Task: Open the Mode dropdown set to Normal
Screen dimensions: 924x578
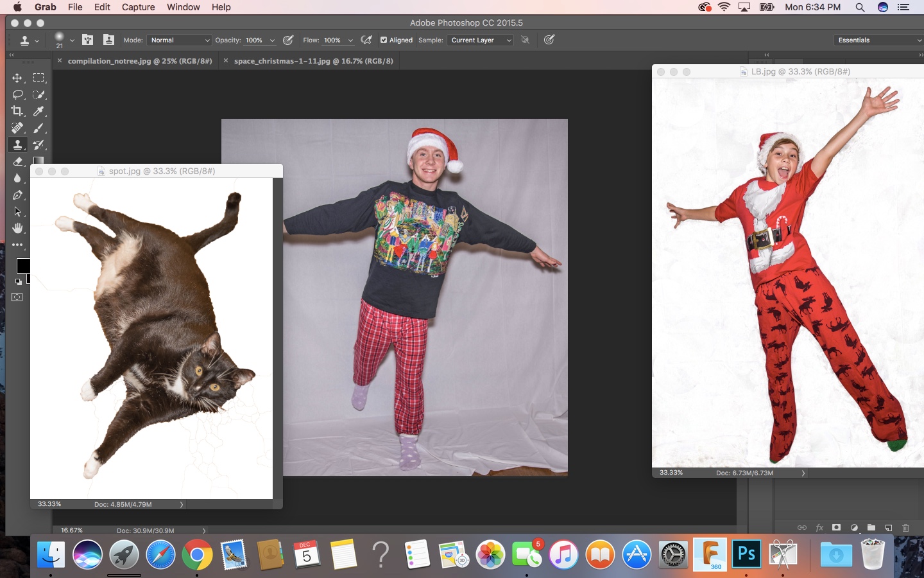Action: click(x=179, y=40)
